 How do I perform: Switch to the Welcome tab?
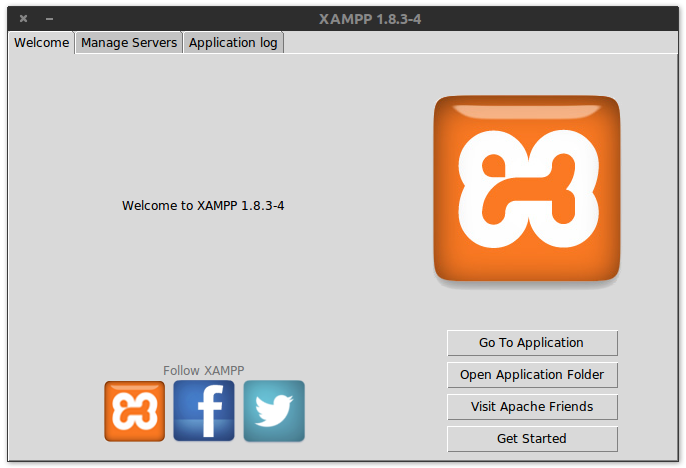(41, 43)
